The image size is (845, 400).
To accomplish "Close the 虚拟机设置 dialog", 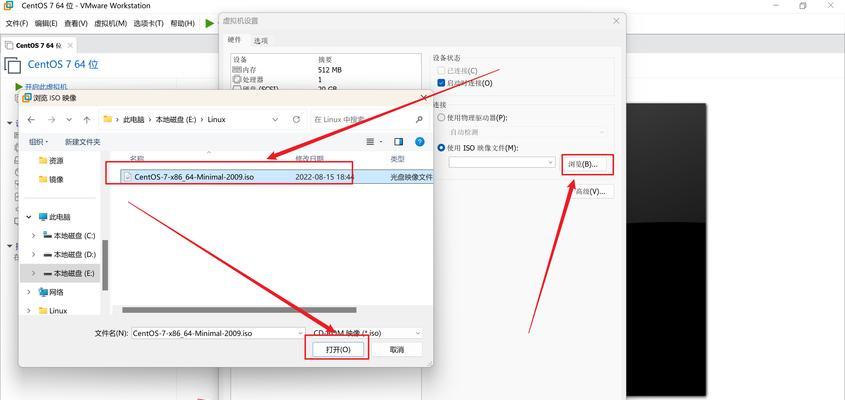I will 617,20.
